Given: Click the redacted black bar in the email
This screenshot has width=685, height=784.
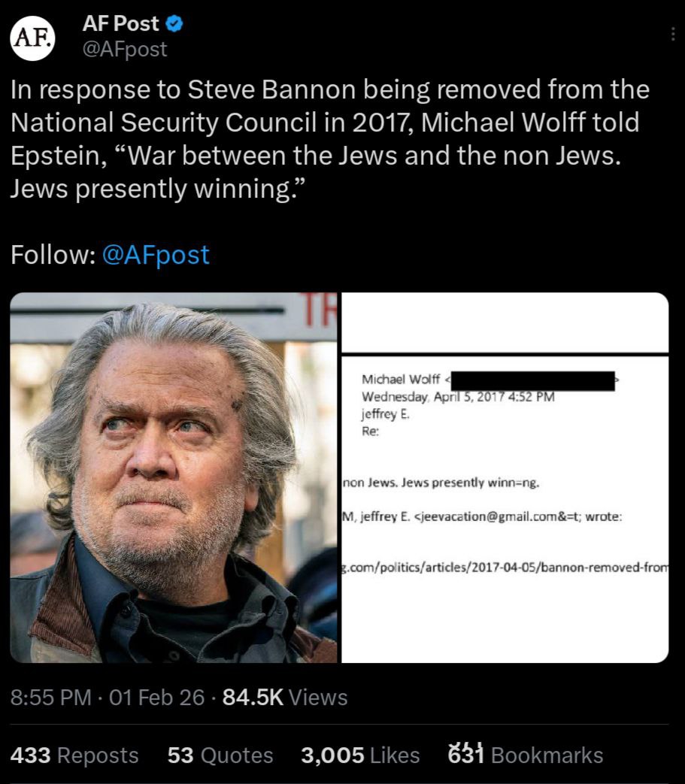Looking at the screenshot, I should (x=532, y=380).
